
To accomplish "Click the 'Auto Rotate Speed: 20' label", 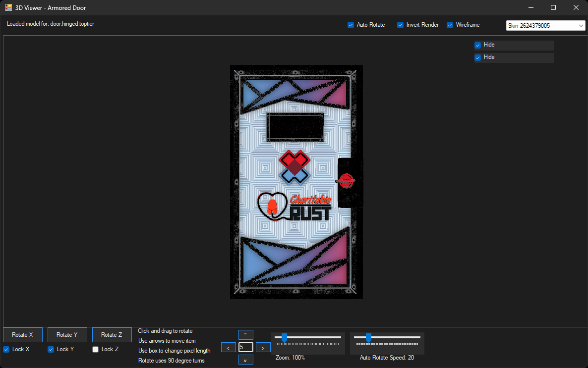I will tap(387, 358).
